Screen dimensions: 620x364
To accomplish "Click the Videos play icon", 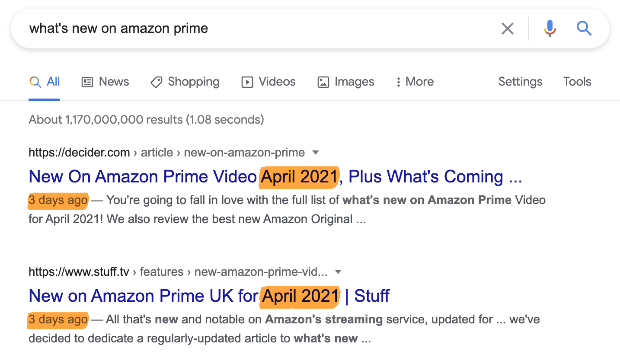I will click(247, 82).
